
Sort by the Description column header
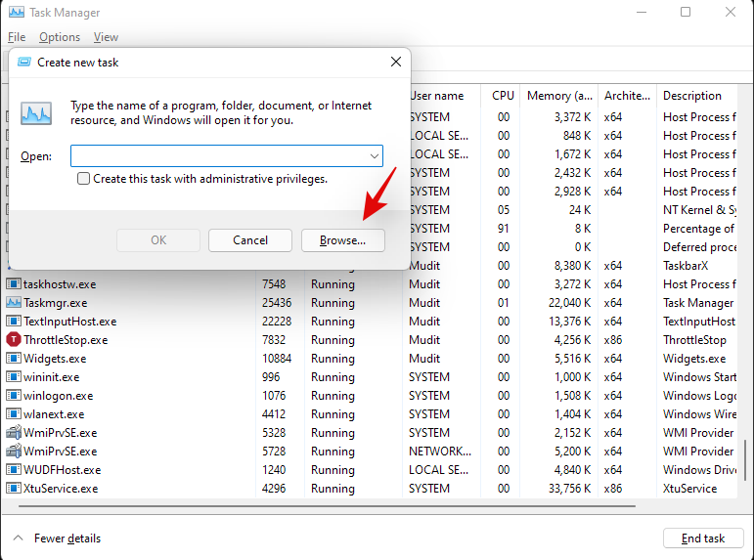click(692, 96)
